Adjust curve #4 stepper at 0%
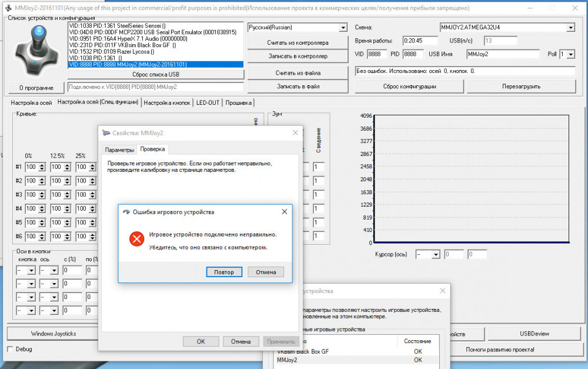This screenshot has height=369, width=588. click(42, 209)
